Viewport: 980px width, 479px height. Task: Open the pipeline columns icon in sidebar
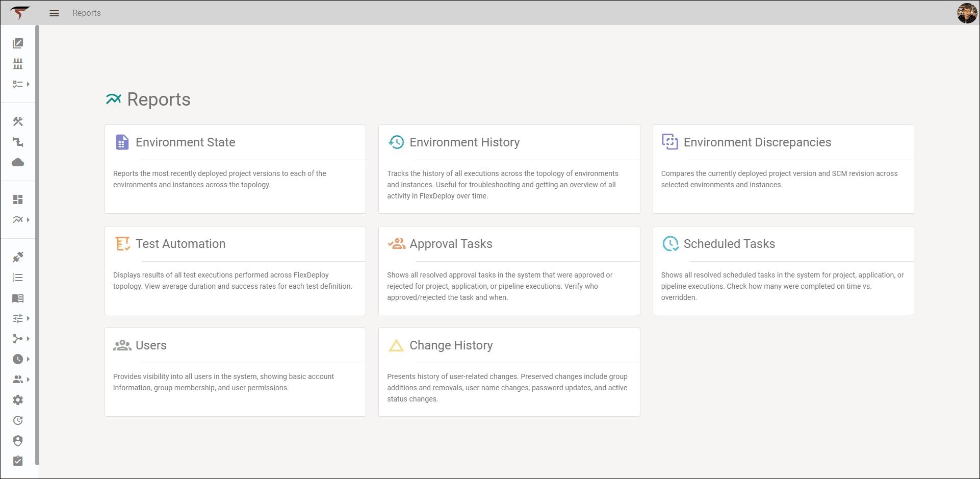point(18,64)
